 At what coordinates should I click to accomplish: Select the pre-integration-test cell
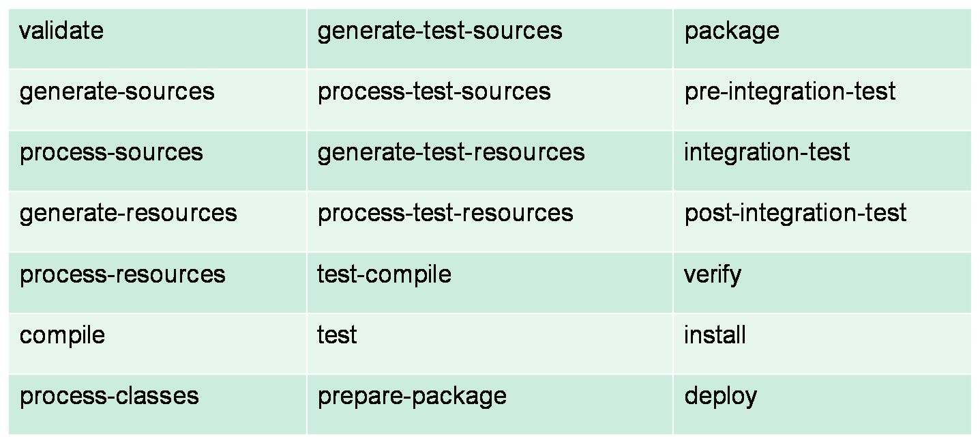[790, 91]
